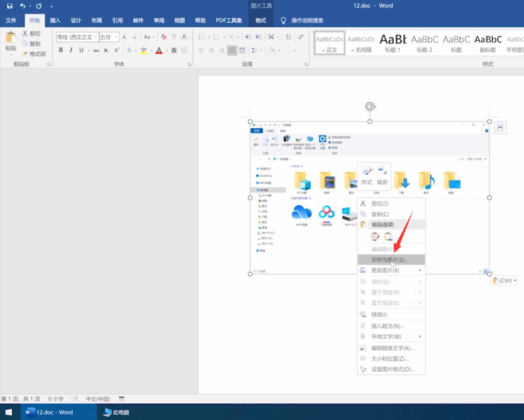524x420 pixels.
Task: Toggle strikethrough (abc) formatting
Action: 96,50
